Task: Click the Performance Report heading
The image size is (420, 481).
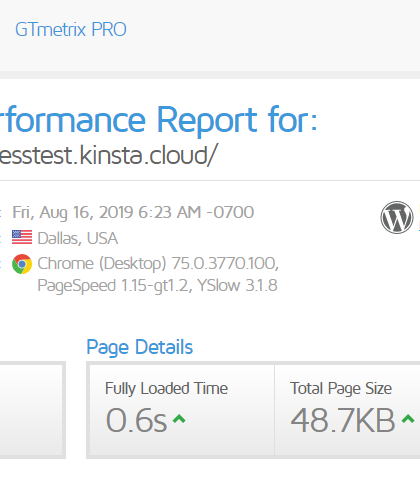Action: [158, 119]
